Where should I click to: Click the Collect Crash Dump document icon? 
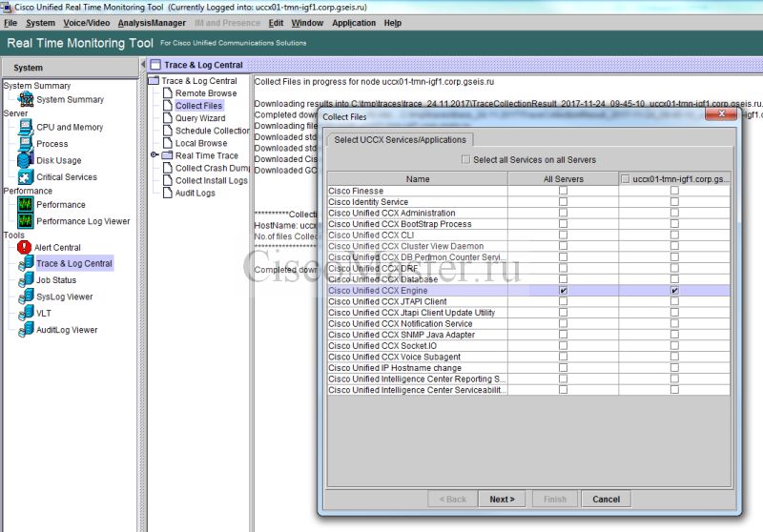click(168, 168)
